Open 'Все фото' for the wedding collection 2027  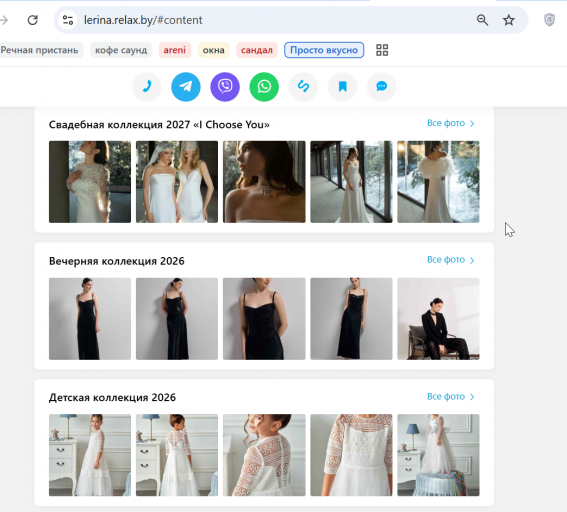pos(451,123)
